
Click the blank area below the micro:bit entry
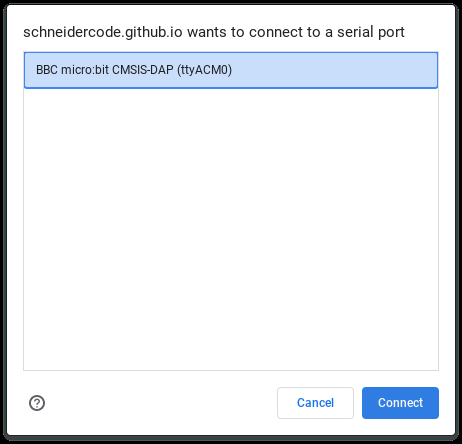231,229
